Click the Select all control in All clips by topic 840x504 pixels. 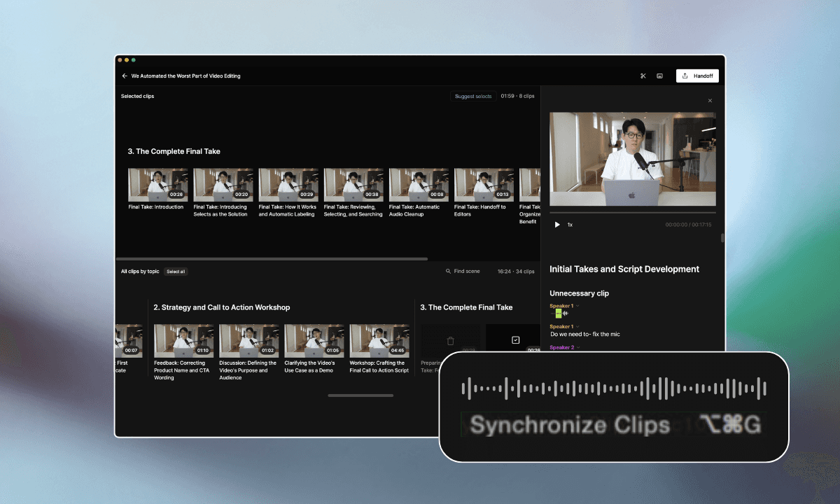[x=176, y=271]
